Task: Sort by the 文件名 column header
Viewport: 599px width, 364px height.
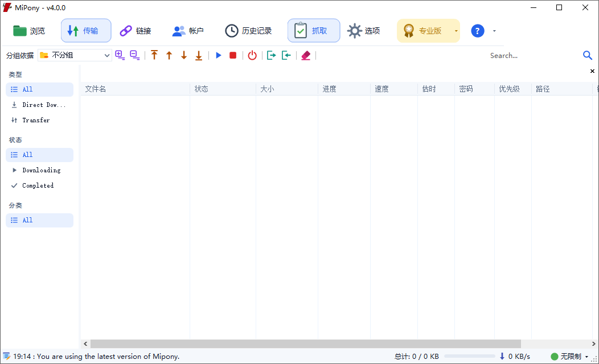Action: pyautogui.click(x=136, y=89)
